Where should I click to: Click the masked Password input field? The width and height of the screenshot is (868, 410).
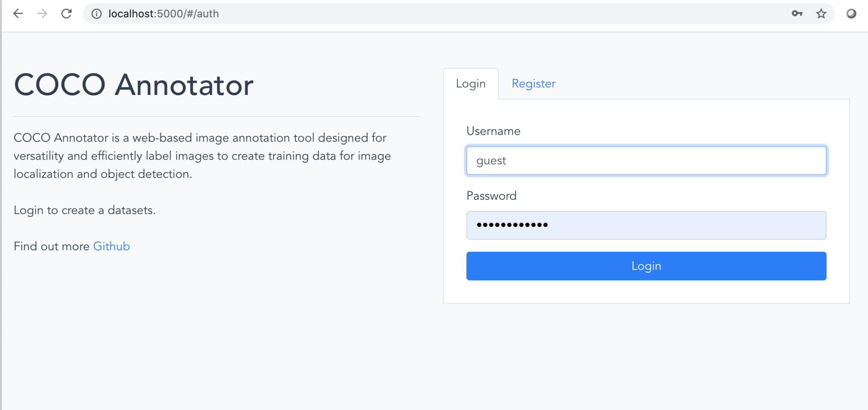tap(645, 225)
